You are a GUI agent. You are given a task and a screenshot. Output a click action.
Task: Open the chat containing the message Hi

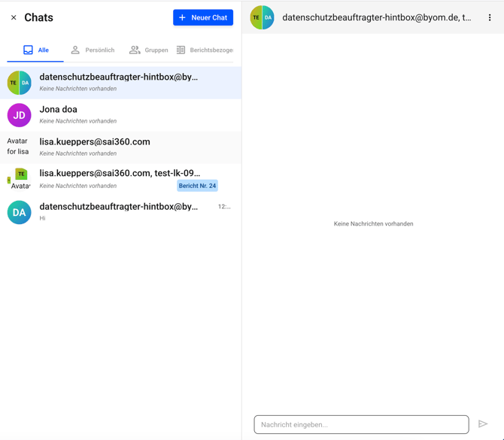tap(120, 211)
